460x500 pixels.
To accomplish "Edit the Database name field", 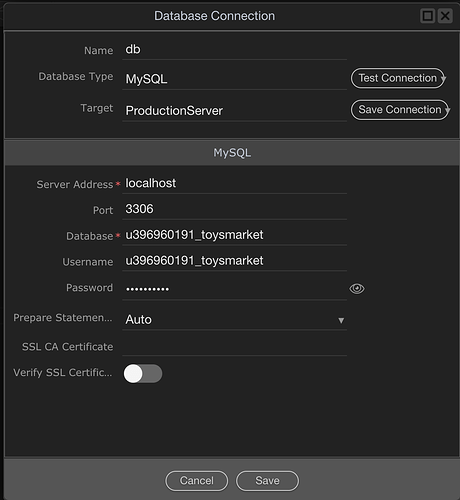I will point(235,235).
